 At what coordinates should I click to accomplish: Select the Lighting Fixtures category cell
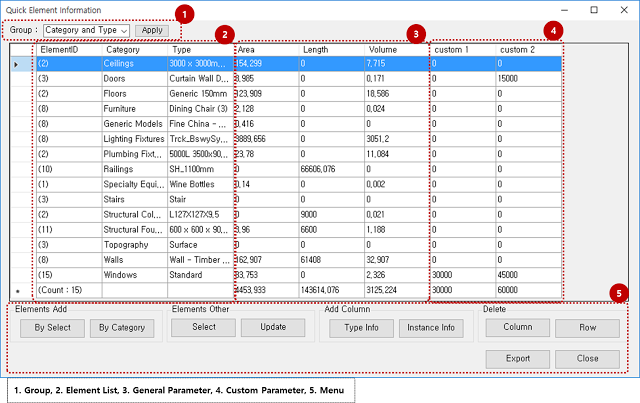tap(135, 139)
